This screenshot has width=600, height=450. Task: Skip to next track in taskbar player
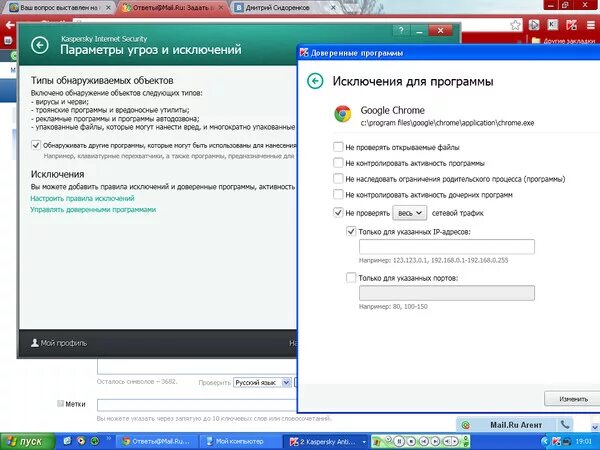[x=436, y=442]
